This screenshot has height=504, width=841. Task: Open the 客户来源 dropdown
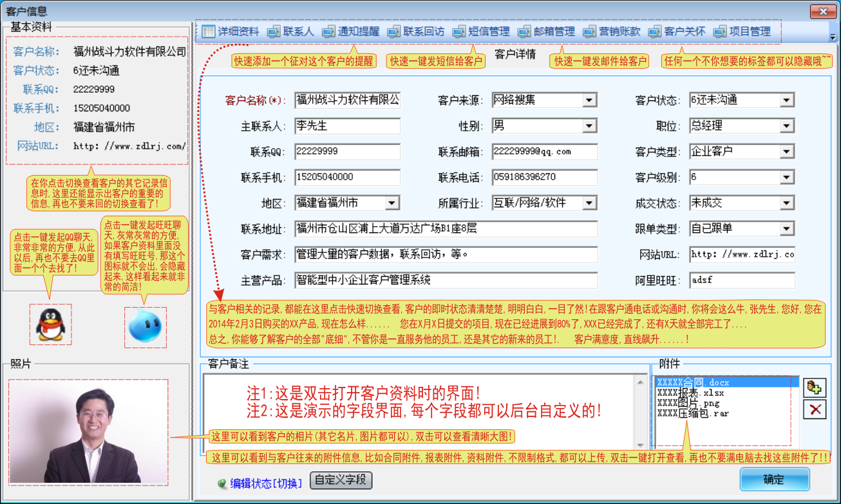tap(590, 100)
